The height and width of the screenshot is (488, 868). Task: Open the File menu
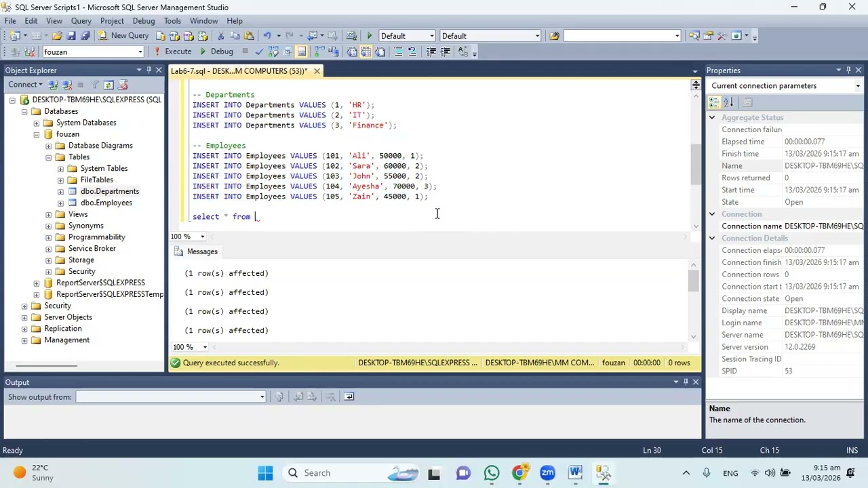pos(10,21)
